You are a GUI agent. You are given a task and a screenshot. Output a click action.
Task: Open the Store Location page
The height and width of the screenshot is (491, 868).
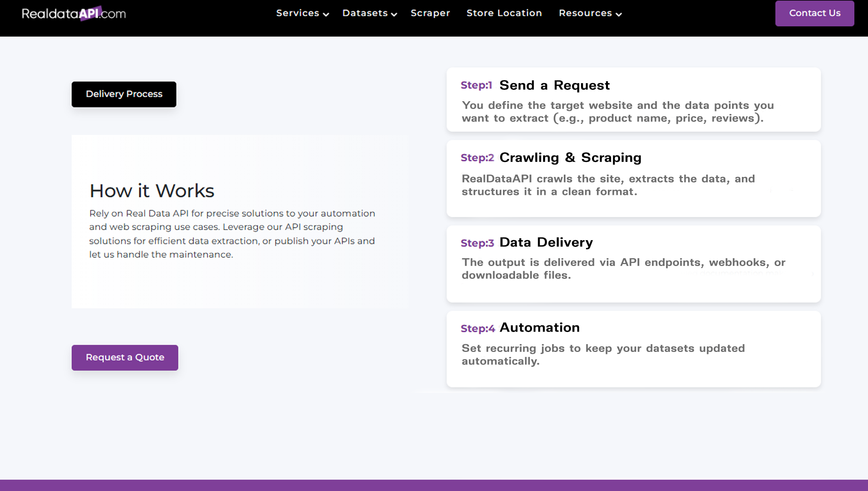(504, 13)
